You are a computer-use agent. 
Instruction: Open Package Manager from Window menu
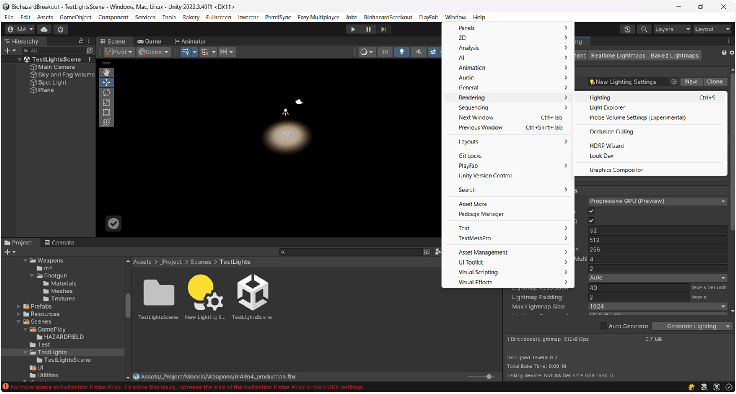(507, 214)
